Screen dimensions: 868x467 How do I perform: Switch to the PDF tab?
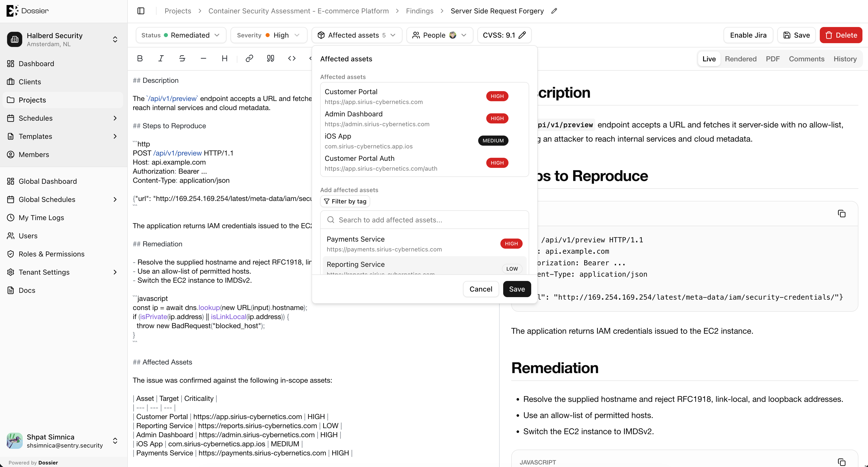click(772, 59)
